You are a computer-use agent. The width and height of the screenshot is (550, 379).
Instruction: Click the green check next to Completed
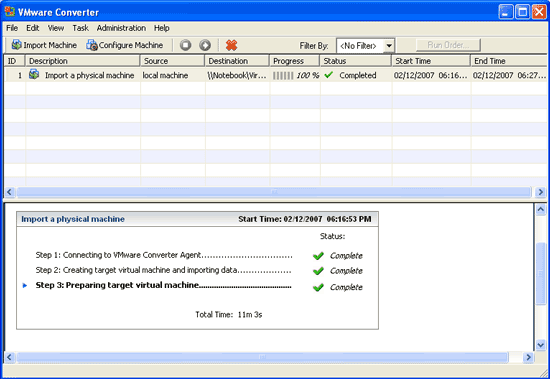[x=329, y=75]
